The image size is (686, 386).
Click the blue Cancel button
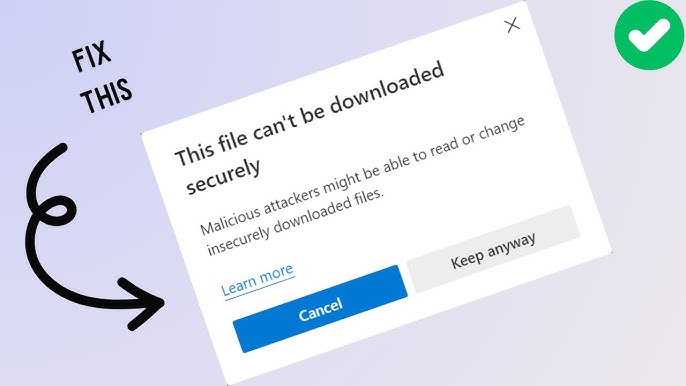pyautogui.click(x=320, y=309)
